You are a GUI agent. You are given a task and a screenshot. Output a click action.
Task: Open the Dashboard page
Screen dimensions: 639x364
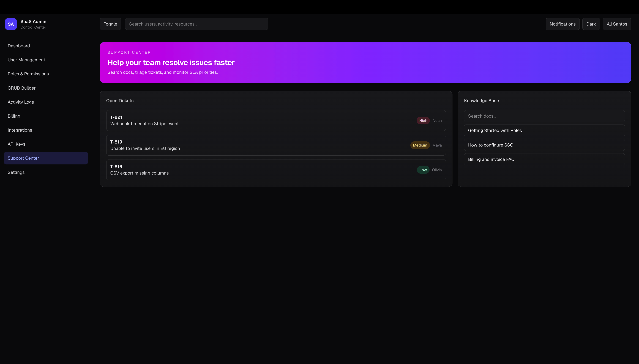[x=46, y=46]
